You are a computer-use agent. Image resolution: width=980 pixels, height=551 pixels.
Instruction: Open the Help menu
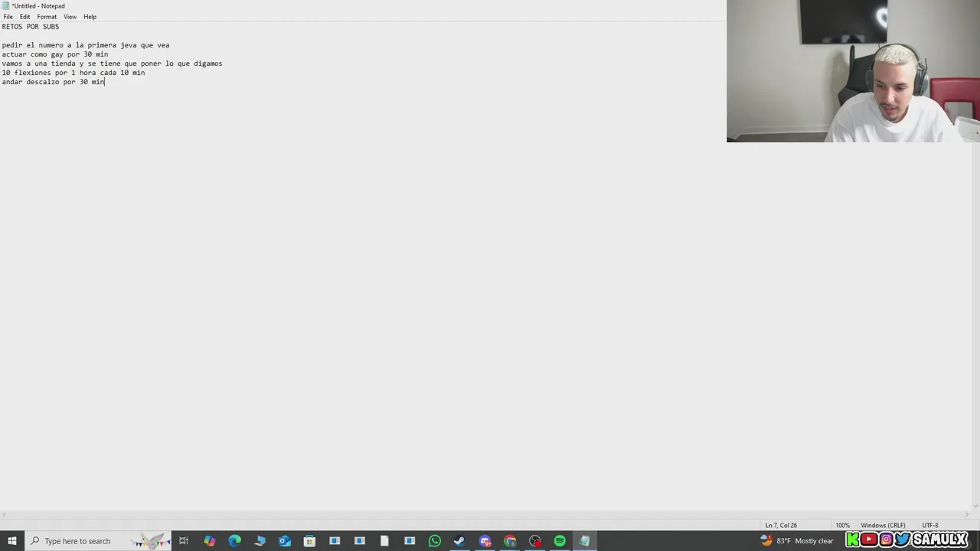coord(90,16)
